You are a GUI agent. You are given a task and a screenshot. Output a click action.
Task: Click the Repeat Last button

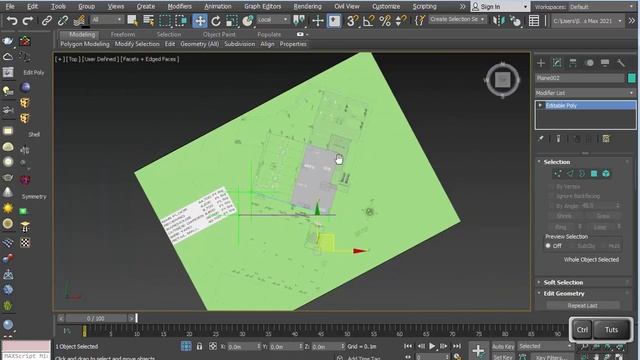[x=583, y=306]
